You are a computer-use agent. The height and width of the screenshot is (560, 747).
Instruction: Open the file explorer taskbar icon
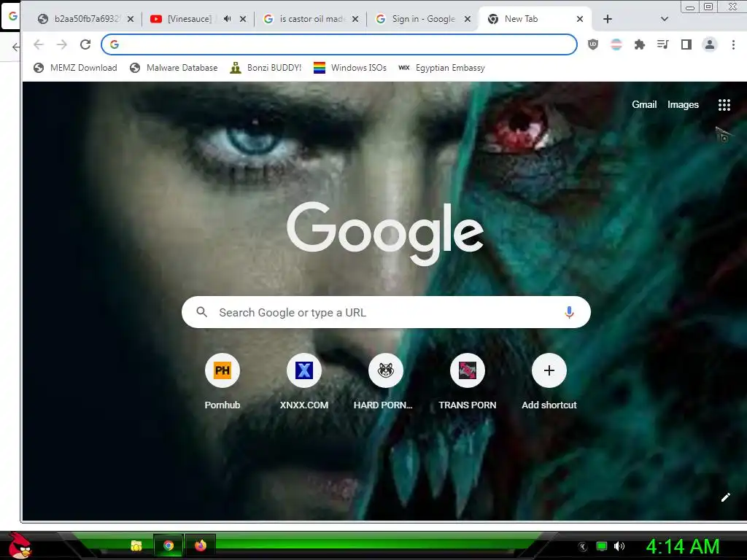click(x=136, y=545)
